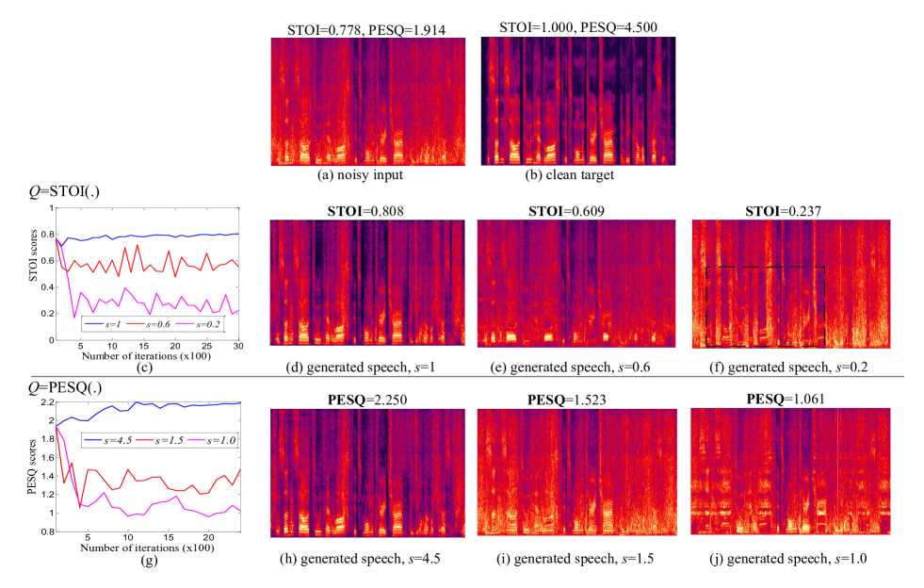Click the 'STOI=0.237' heading
Screen dimensions: 924x588
783,211
